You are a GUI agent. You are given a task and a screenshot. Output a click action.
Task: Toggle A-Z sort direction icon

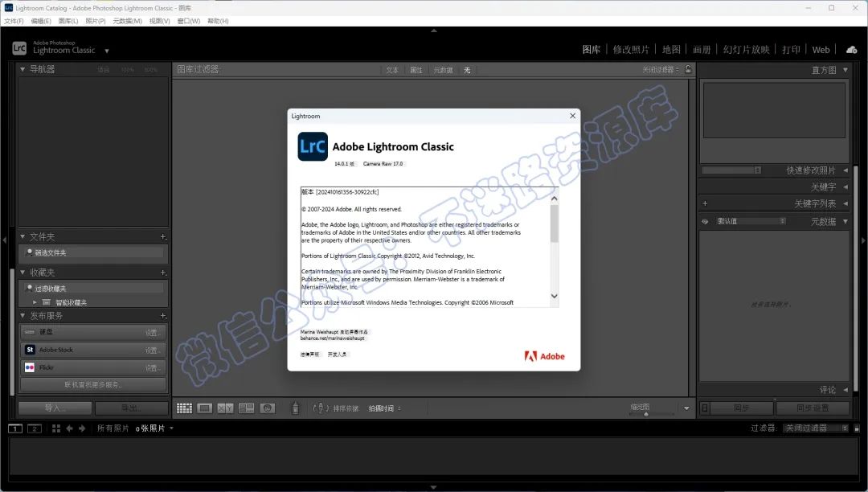pos(321,408)
